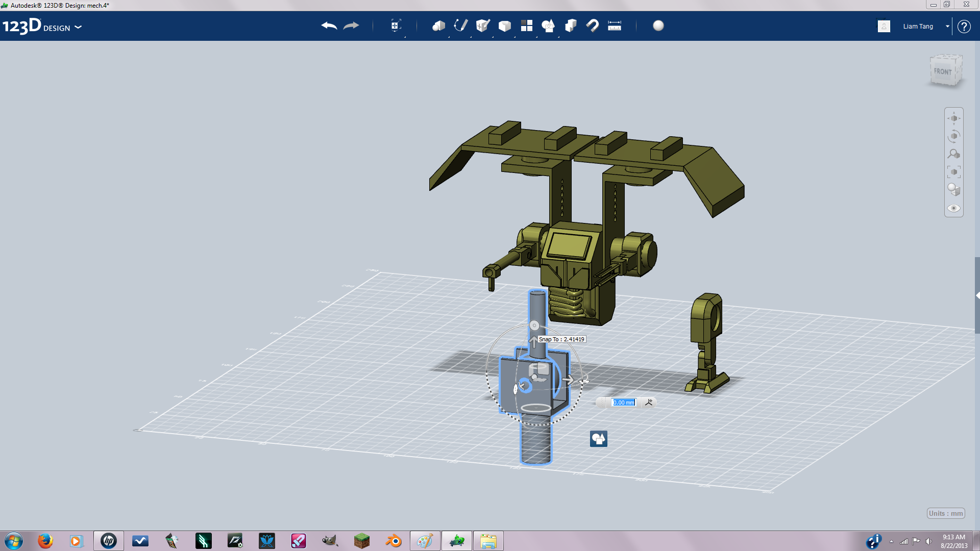The height and width of the screenshot is (551, 980).
Task: Redo the last undone action
Action: [351, 26]
